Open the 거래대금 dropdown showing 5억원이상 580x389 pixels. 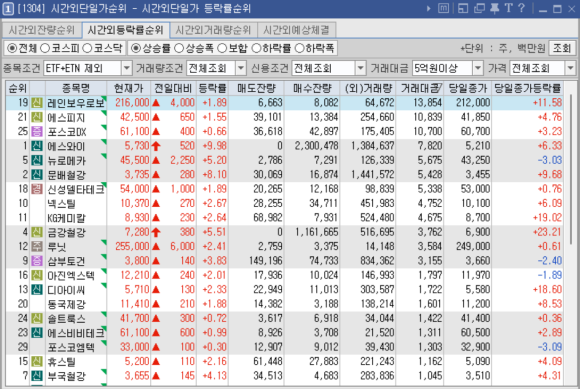(448, 68)
